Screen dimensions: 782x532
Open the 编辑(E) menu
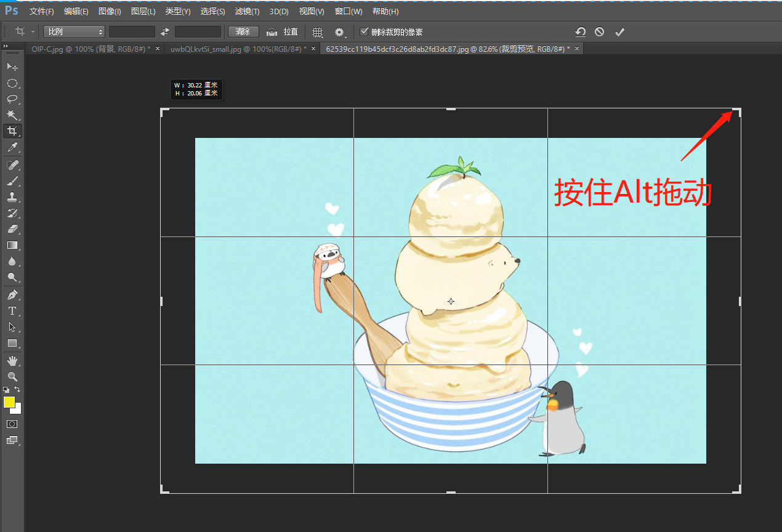click(76, 12)
